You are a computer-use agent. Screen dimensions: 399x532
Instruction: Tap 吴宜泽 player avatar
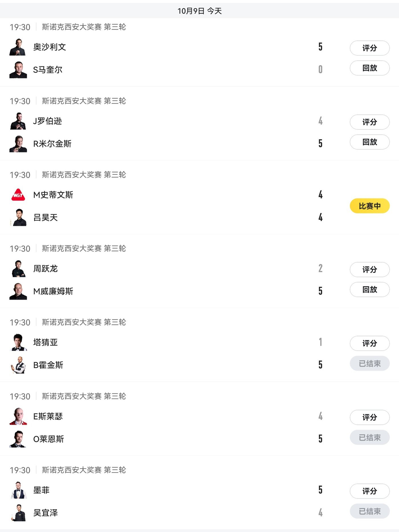[18, 513]
